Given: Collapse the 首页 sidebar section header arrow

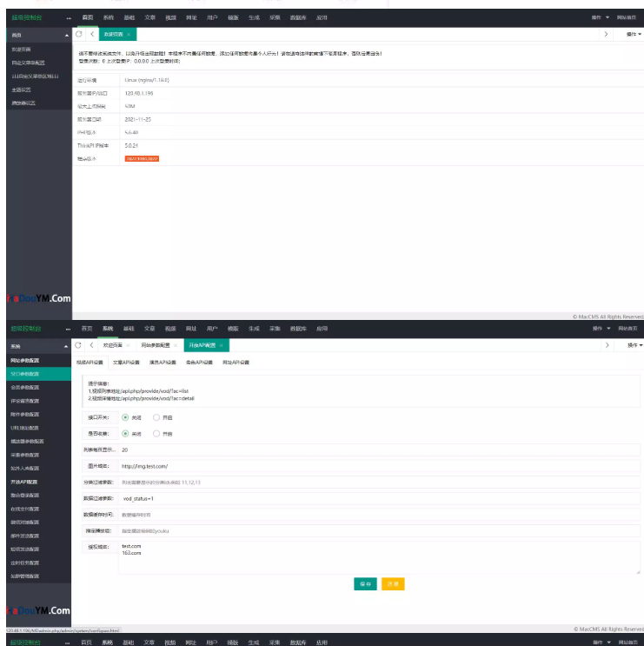Looking at the screenshot, I should pyautogui.click(x=67, y=35).
